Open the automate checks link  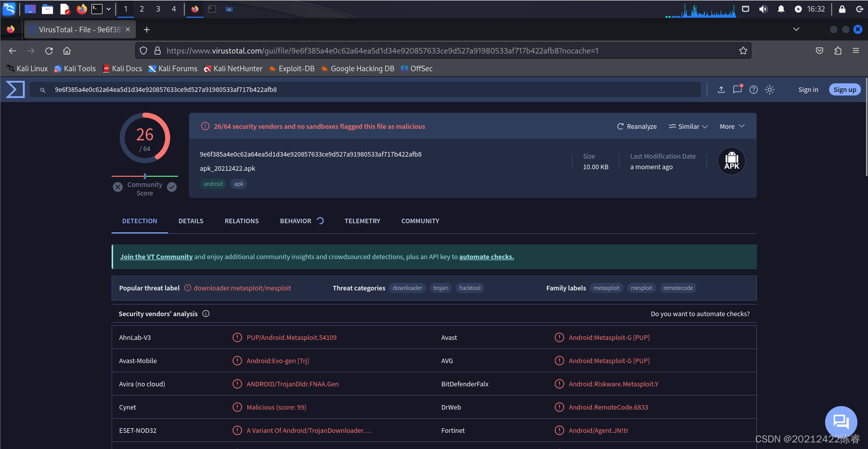(x=486, y=257)
